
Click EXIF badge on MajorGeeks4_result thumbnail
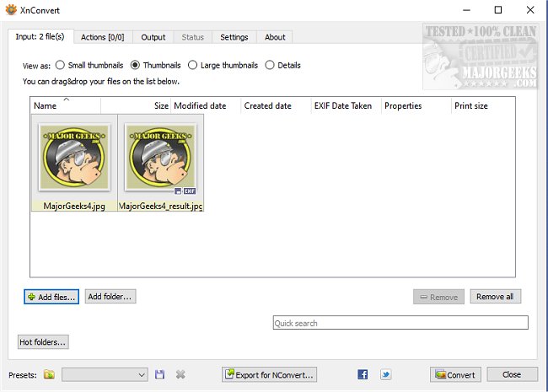coord(190,191)
